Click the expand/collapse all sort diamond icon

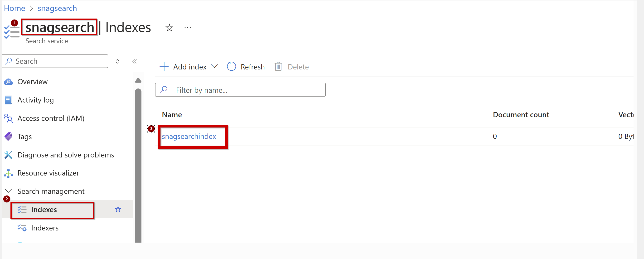(x=117, y=61)
